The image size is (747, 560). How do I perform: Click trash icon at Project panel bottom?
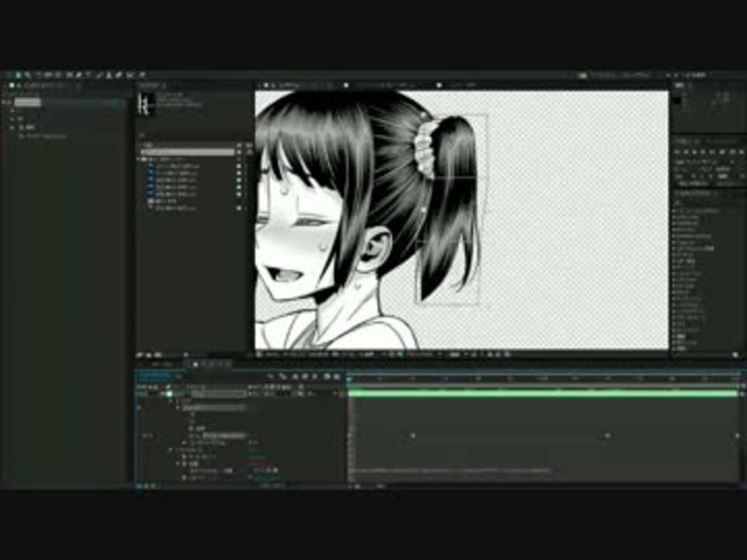pyautogui.click(x=186, y=355)
